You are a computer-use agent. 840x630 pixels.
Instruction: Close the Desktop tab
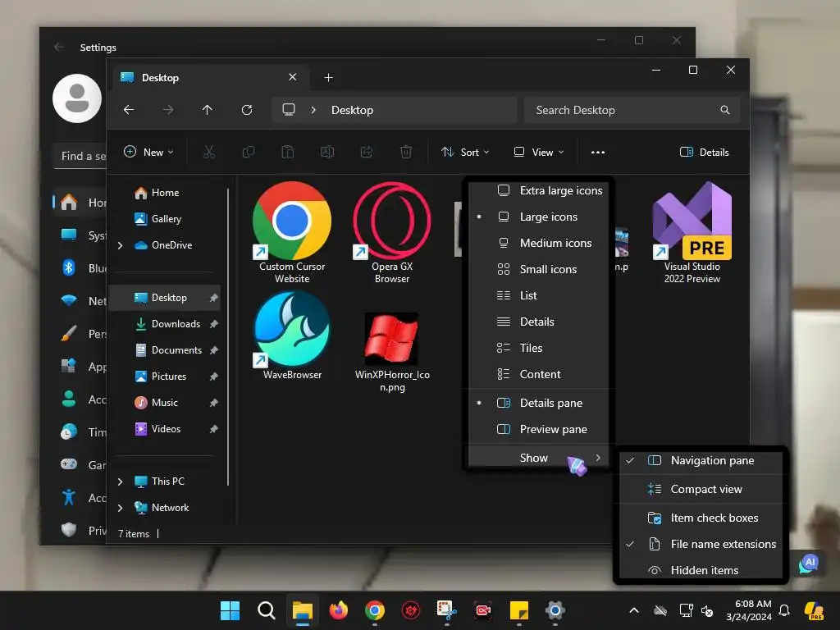click(293, 77)
